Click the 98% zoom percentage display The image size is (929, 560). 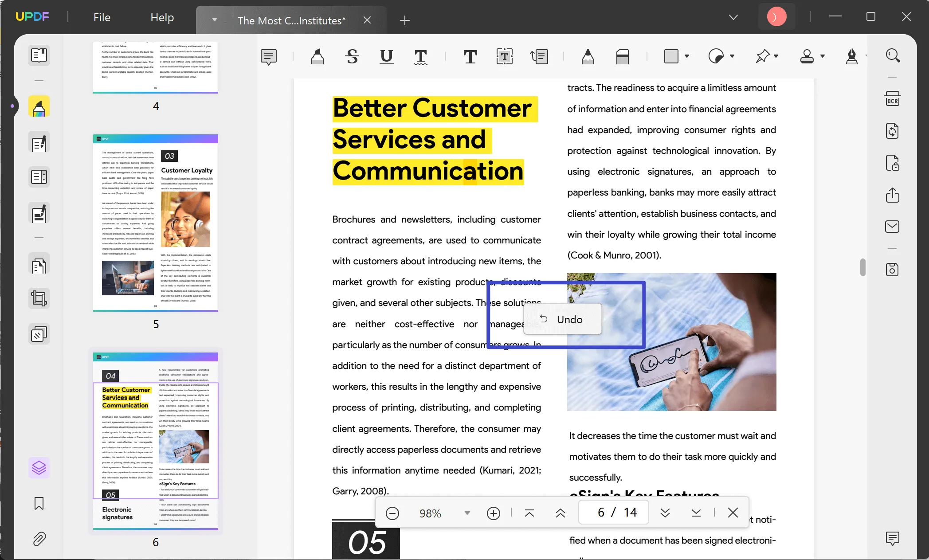pyautogui.click(x=431, y=512)
